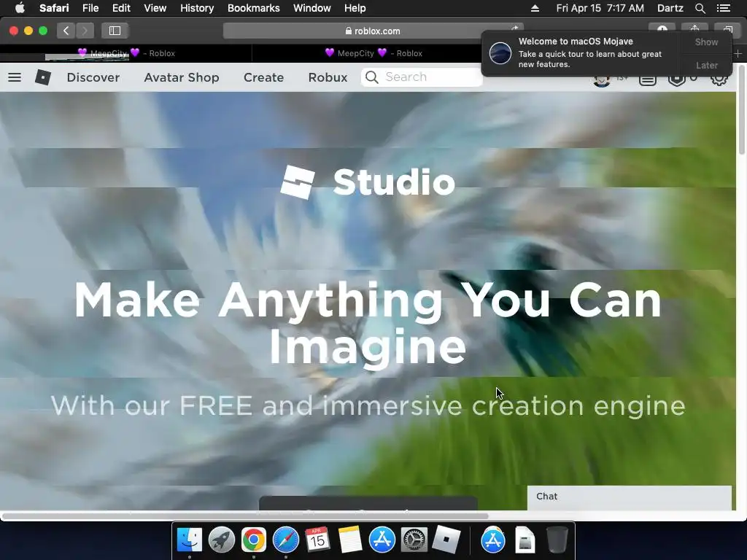Viewport: 747px width, 560px height.
Task: Click the Roblox Studio logo icon
Action: click(x=298, y=182)
